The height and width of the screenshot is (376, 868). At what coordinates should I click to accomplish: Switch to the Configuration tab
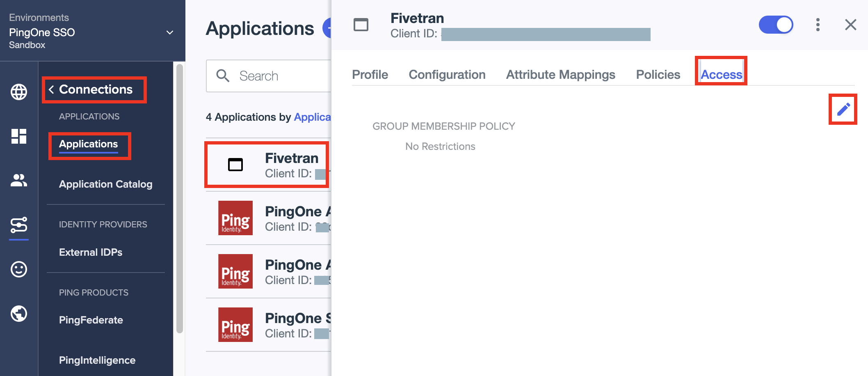pos(447,74)
